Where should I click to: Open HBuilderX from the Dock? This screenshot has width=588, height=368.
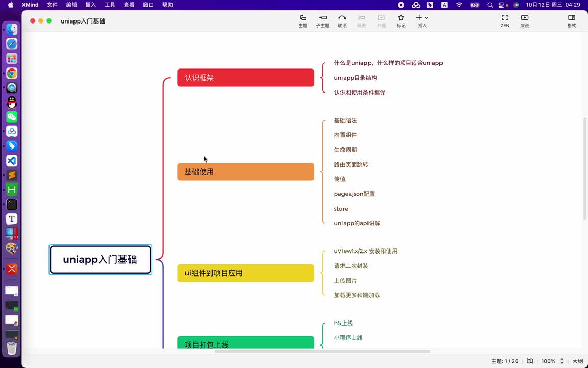click(x=12, y=190)
